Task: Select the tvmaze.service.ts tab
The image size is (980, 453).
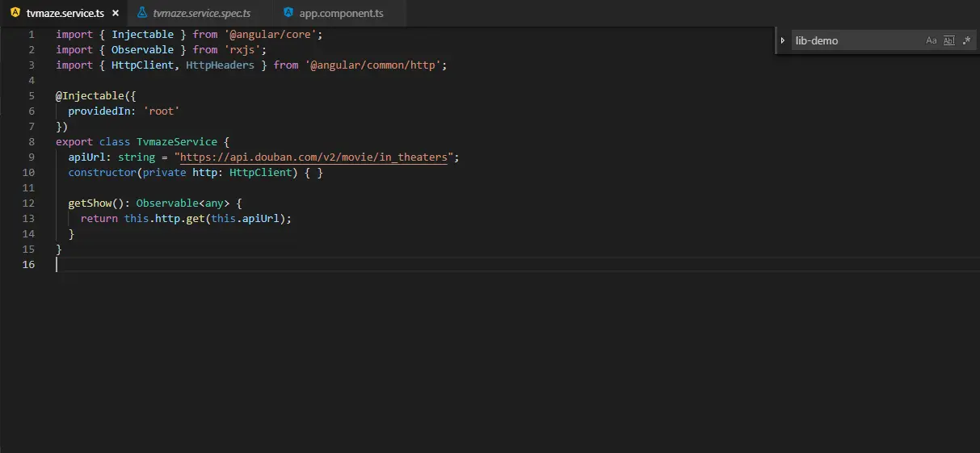Action: (65, 14)
